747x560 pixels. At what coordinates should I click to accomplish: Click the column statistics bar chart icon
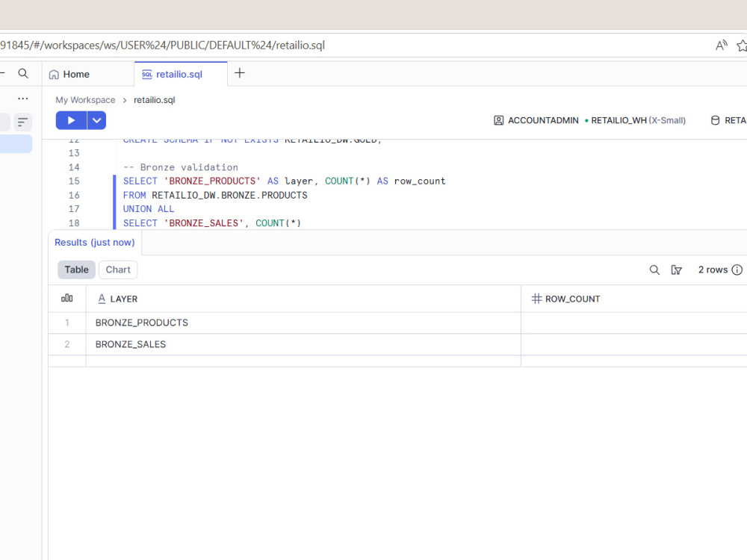66,298
